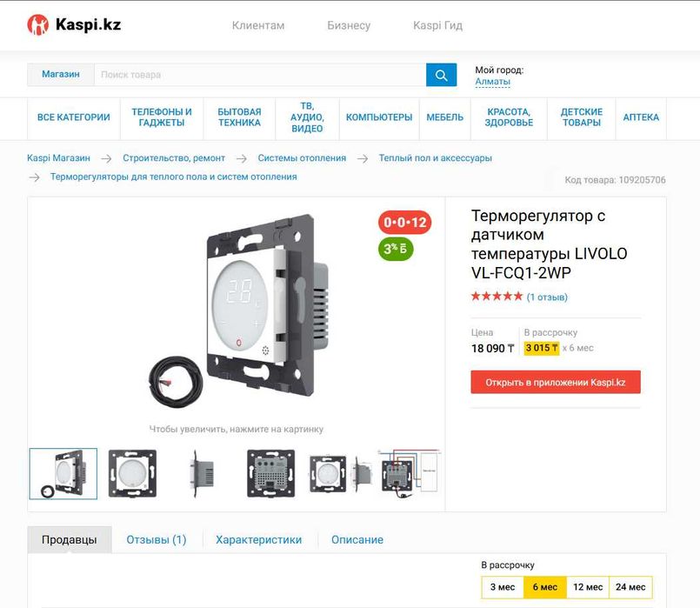Switch to the Отзывы (1) tab
This screenshot has width=700, height=608.
coord(157,539)
